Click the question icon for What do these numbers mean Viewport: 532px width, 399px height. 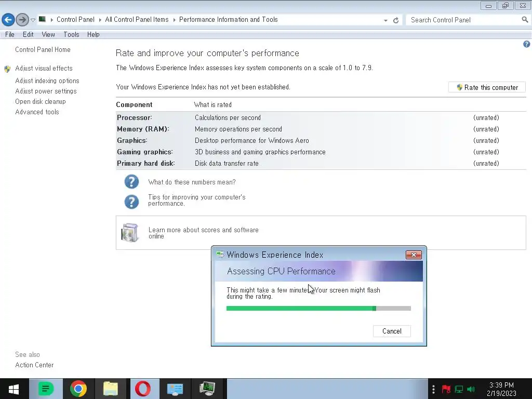click(131, 181)
